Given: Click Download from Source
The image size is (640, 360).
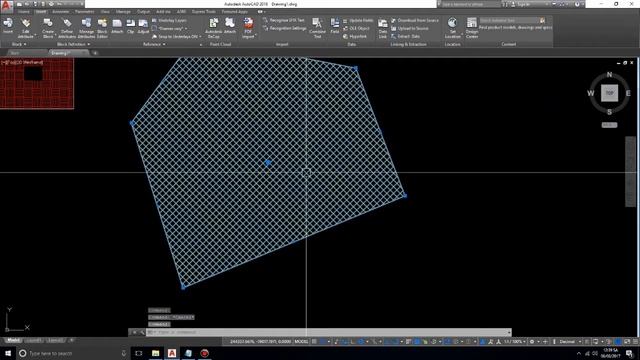Looking at the screenshot, I should click(x=415, y=20).
